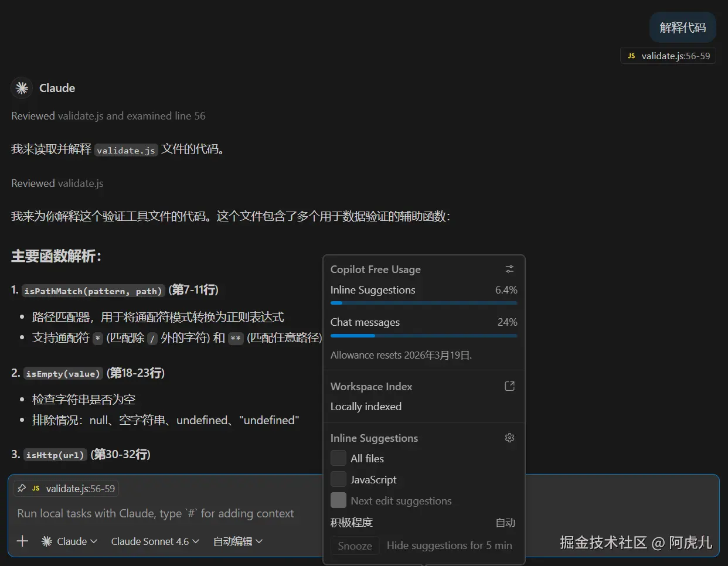Viewport: 728px width, 566px height.
Task: Click 检查字符串是否为空 bullet
Action: [84, 400]
